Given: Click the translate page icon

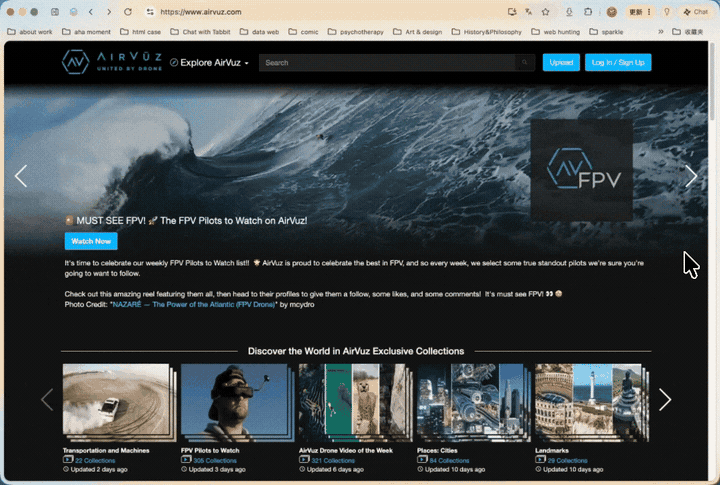Looking at the screenshot, I should (x=529, y=12).
